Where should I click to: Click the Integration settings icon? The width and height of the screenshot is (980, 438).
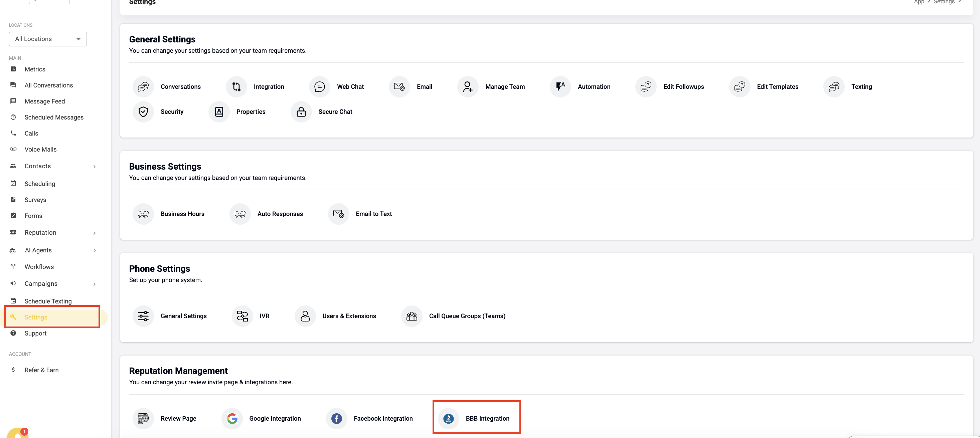pos(236,87)
